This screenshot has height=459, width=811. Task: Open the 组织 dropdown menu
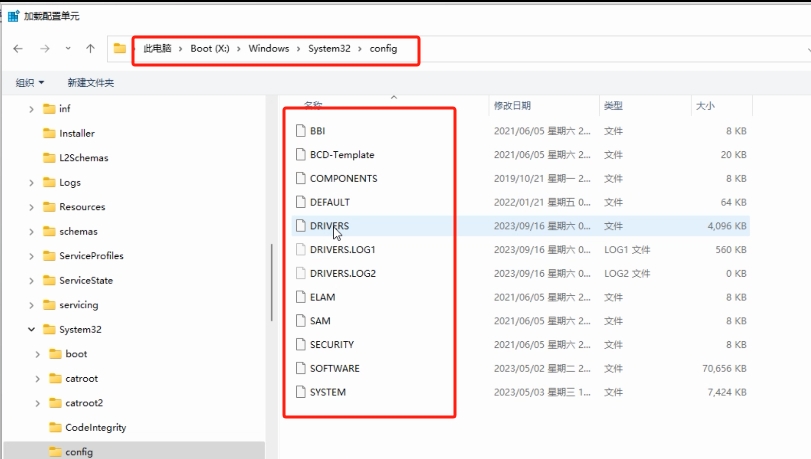coord(30,83)
